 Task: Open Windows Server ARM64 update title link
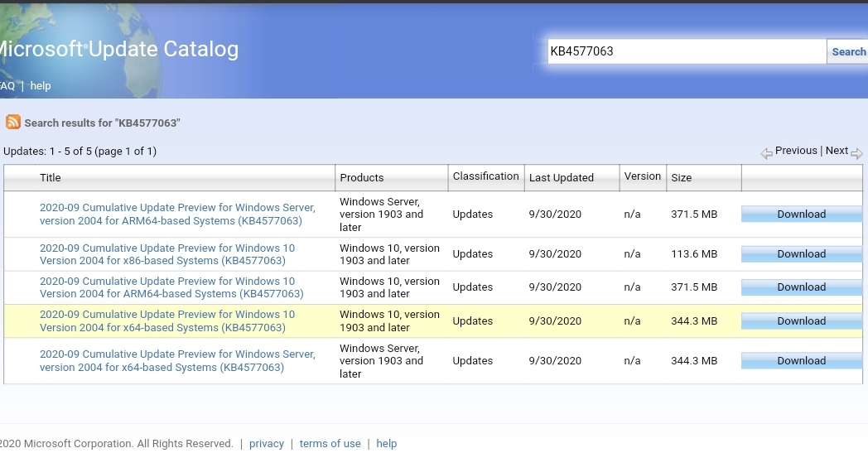click(177, 214)
